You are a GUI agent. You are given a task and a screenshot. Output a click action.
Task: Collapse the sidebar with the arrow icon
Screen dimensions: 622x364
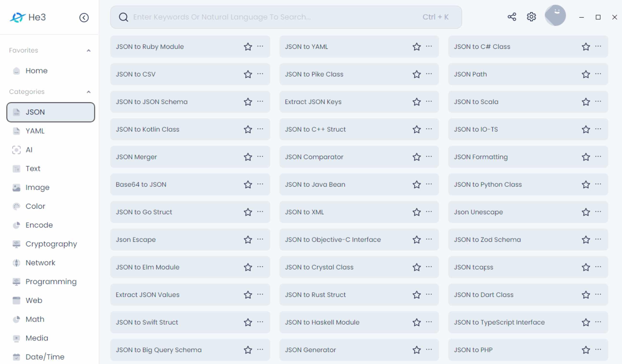click(84, 18)
